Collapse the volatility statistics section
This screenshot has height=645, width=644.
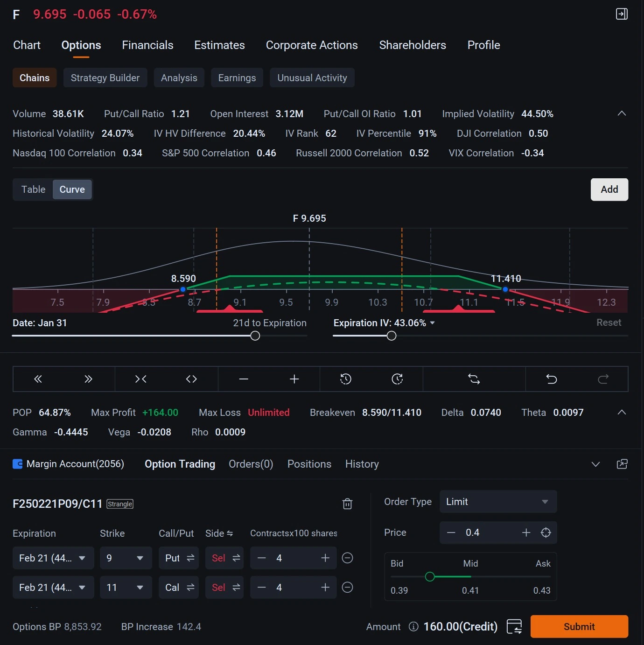pyautogui.click(x=622, y=113)
